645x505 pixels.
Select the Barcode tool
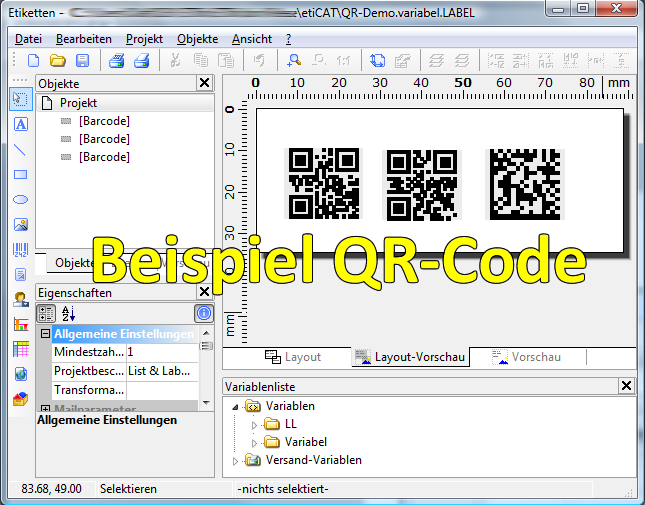21,250
